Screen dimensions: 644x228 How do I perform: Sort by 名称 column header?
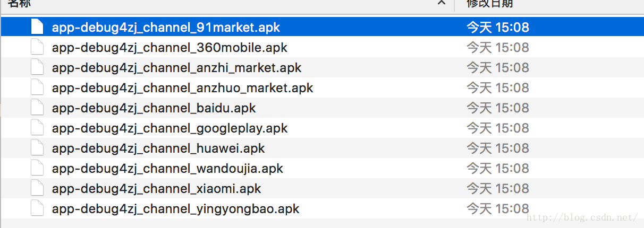pos(19,3)
